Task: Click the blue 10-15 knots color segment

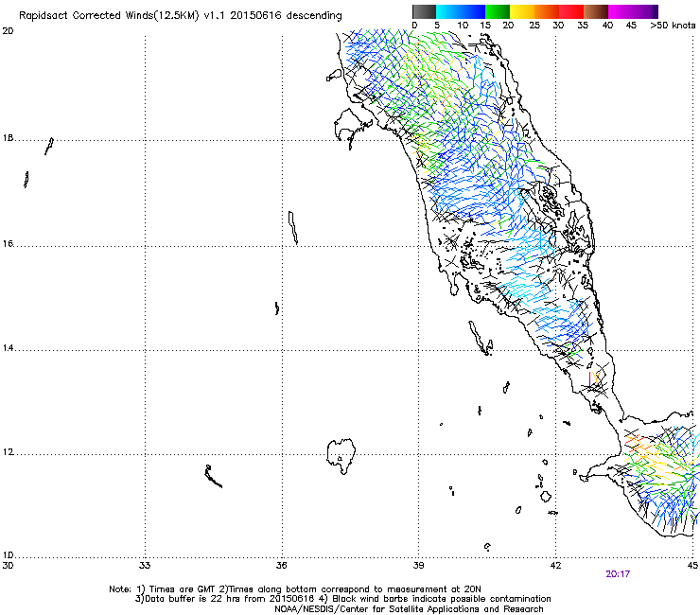Action: pos(473,11)
